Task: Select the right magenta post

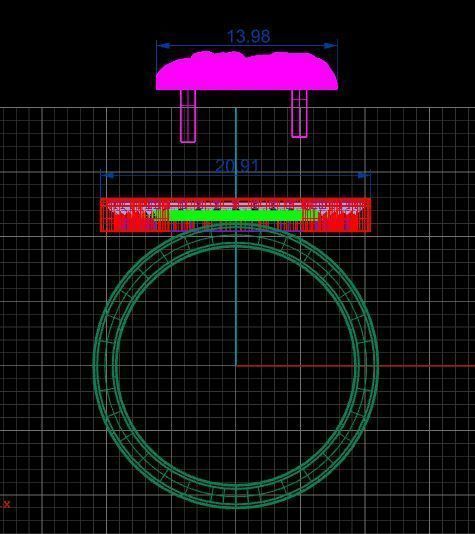Action: click(x=299, y=114)
